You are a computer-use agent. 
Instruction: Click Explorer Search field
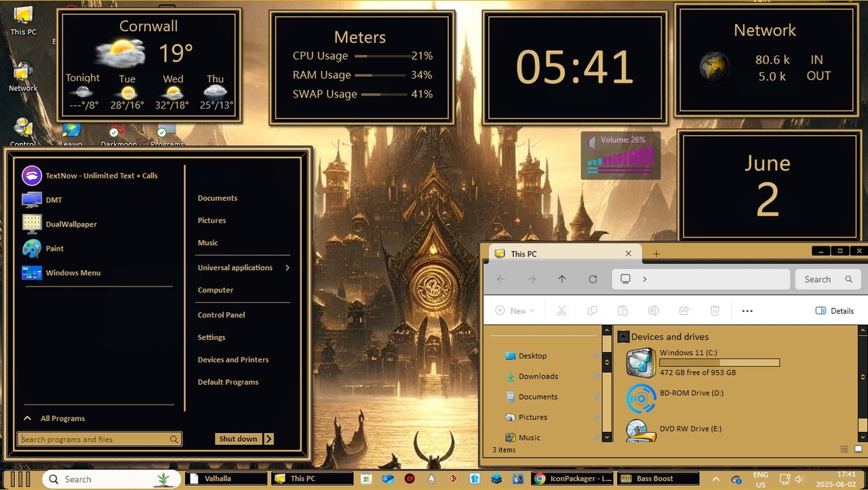point(827,279)
